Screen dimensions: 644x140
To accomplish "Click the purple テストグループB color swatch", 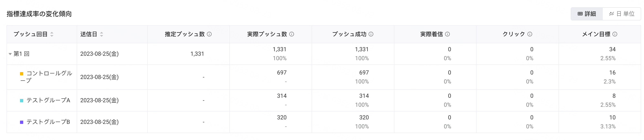I will click(x=22, y=122).
